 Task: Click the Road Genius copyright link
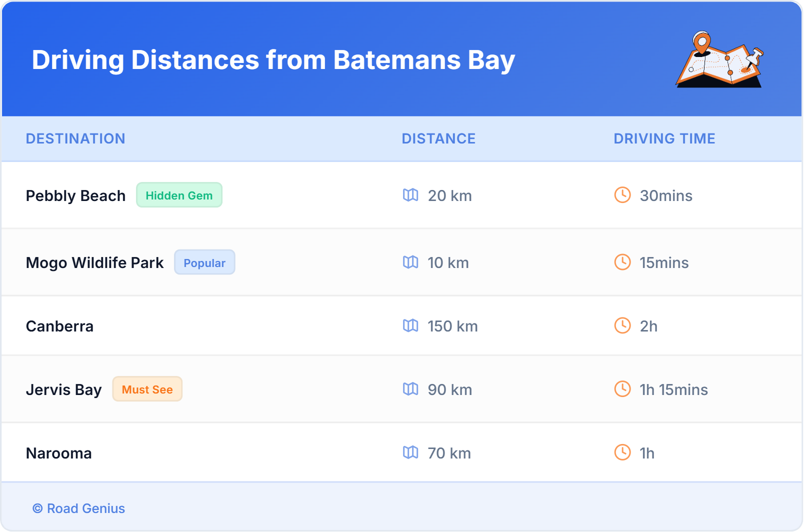click(78, 508)
